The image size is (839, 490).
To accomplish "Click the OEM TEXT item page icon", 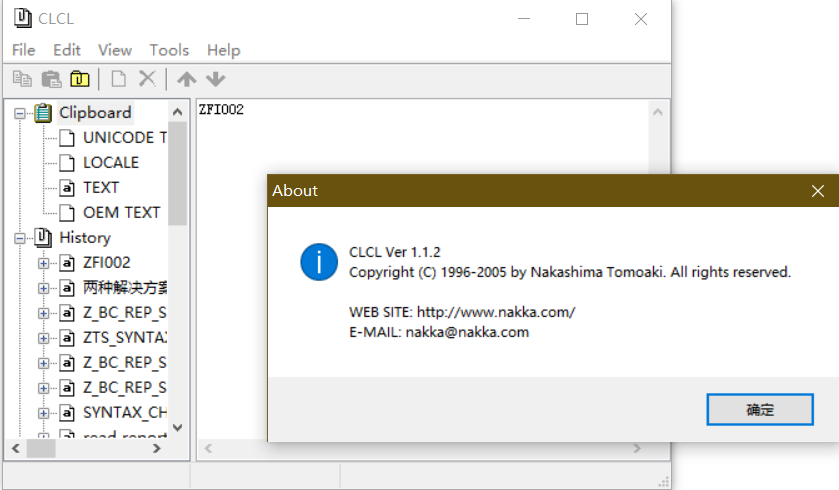I will pyautogui.click(x=66, y=213).
